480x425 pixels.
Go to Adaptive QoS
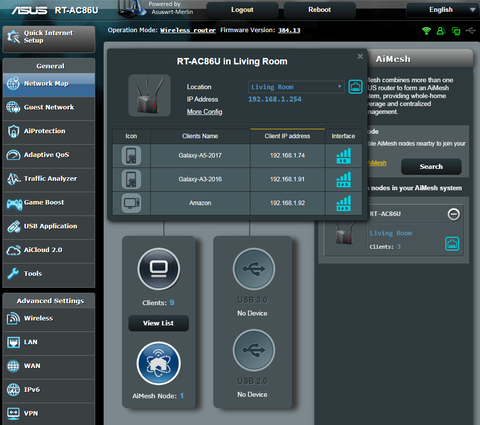point(49,156)
